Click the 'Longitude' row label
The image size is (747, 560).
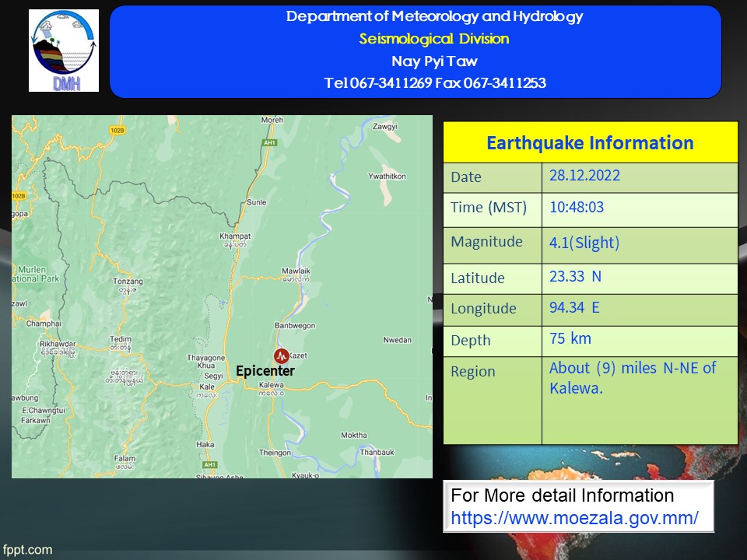[x=483, y=309]
